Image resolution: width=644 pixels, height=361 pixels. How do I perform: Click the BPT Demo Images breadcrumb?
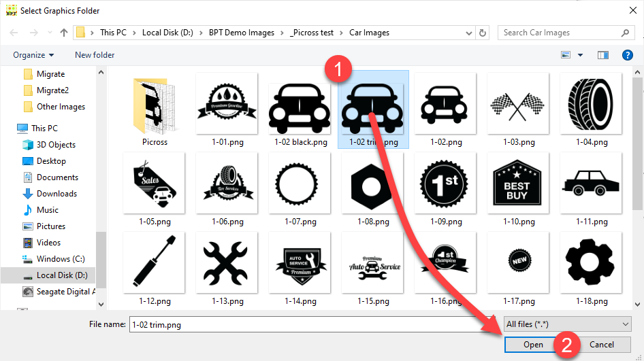tap(242, 33)
